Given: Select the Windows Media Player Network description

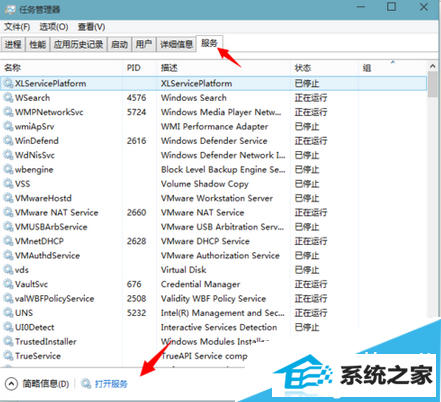Looking at the screenshot, I should (221, 112).
